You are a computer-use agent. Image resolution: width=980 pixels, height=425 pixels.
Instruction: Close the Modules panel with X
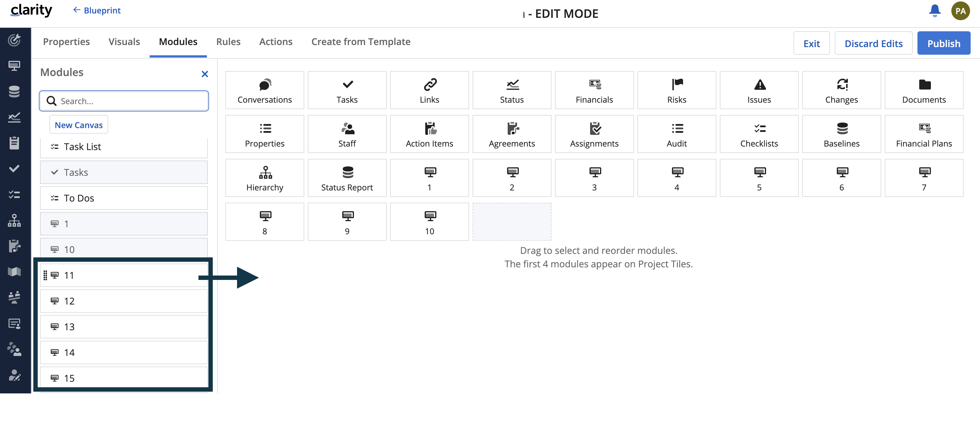pyautogui.click(x=205, y=74)
